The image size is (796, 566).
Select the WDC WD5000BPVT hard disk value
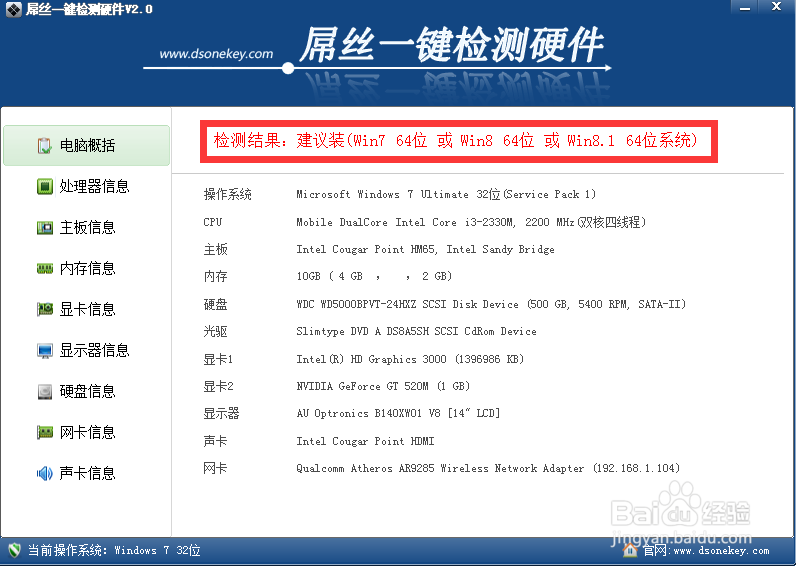coord(491,304)
